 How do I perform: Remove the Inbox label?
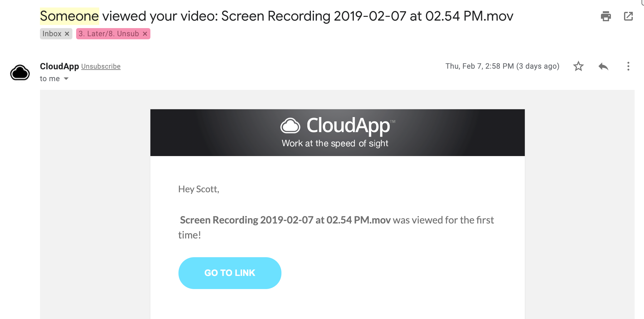pyautogui.click(x=67, y=34)
